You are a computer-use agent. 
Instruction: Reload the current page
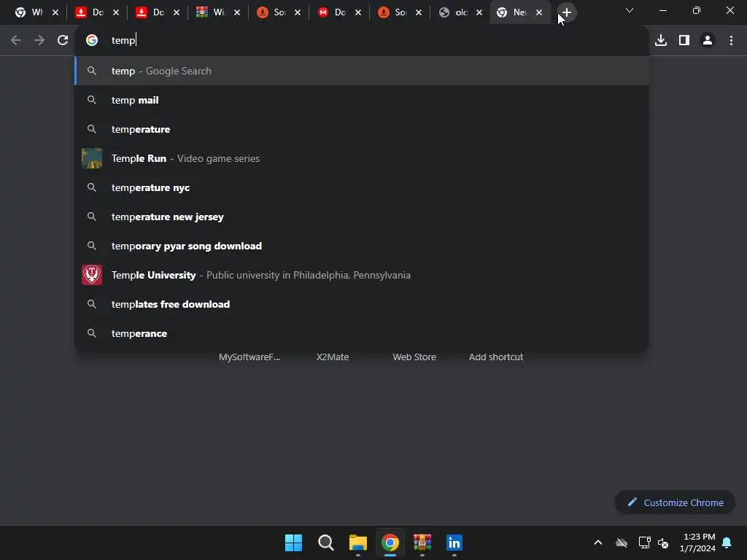coord(63,41)
